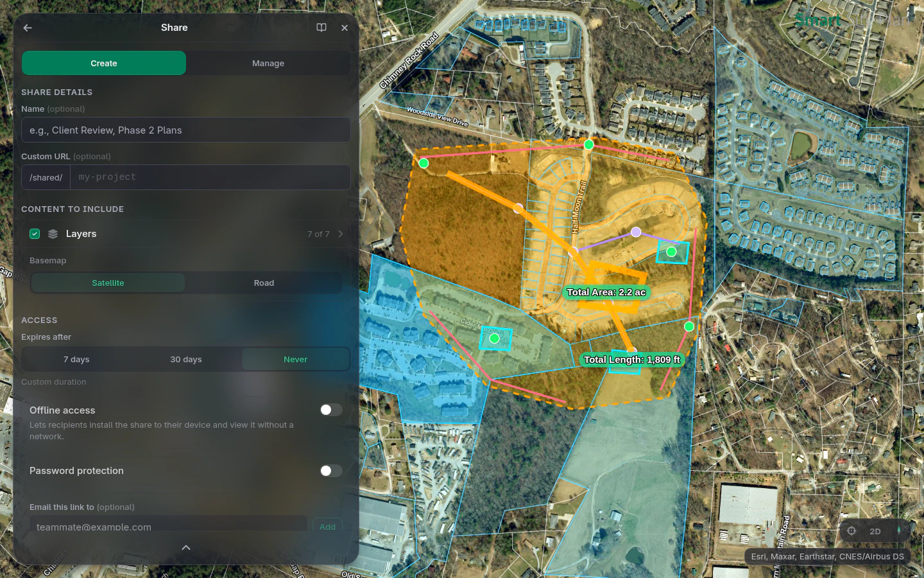Switch to the Create tab

tap(104, 63)
